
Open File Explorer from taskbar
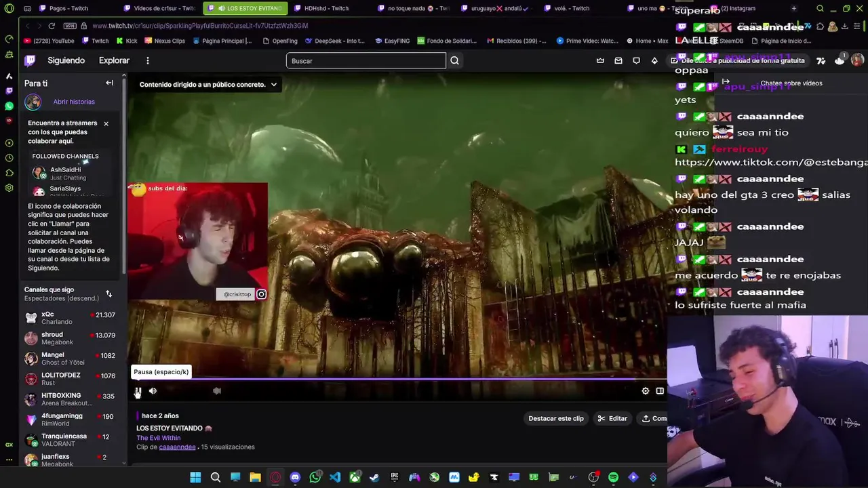point(255,477)
